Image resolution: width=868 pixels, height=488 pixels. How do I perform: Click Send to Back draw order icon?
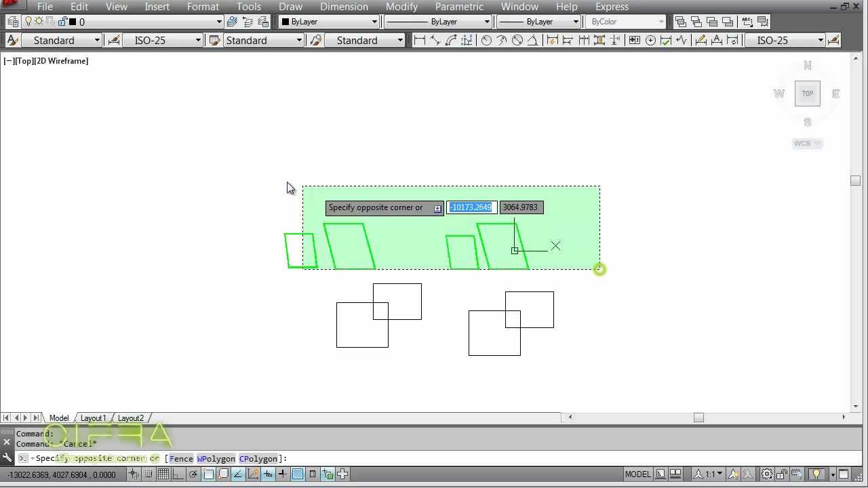[x=696, y=22]
